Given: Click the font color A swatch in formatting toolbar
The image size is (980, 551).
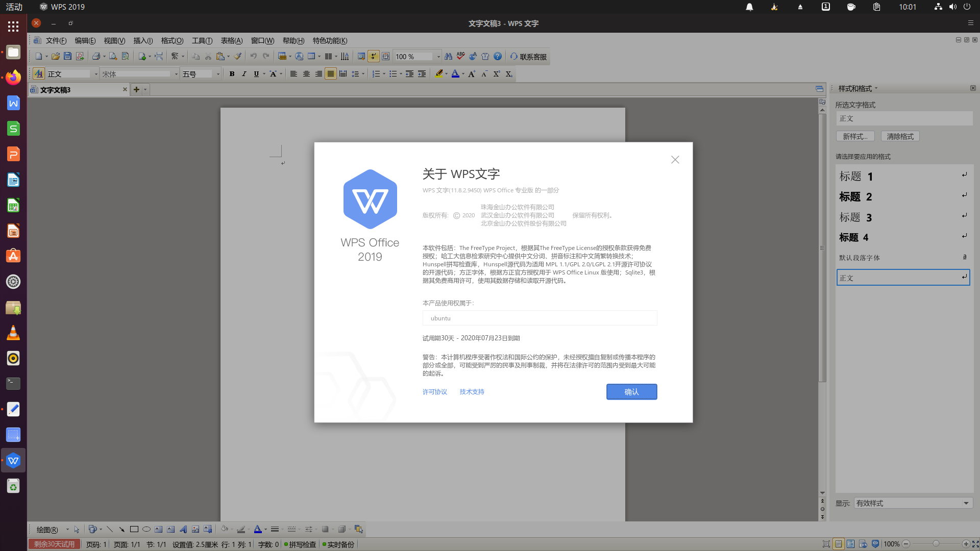Looking at the screenshot, I should point(456,74).
